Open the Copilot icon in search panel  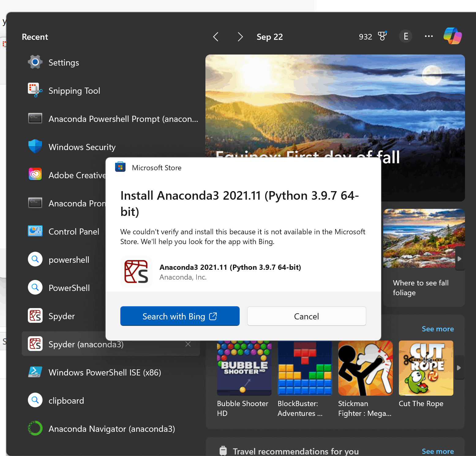pos(453,36)
